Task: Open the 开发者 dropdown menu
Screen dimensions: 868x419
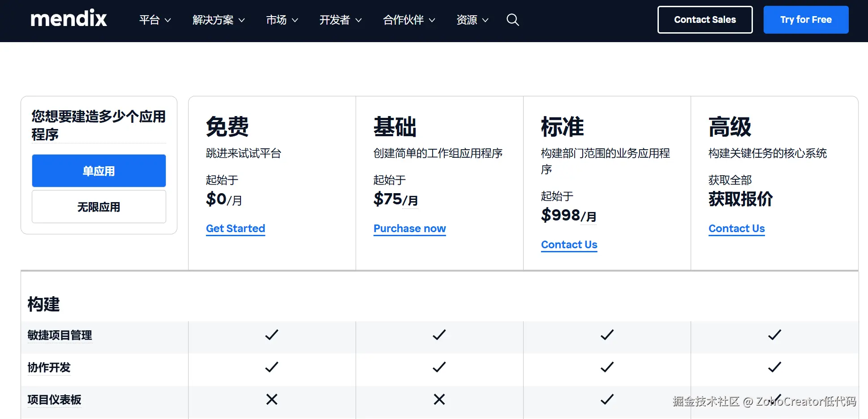Action: point(340,20)
